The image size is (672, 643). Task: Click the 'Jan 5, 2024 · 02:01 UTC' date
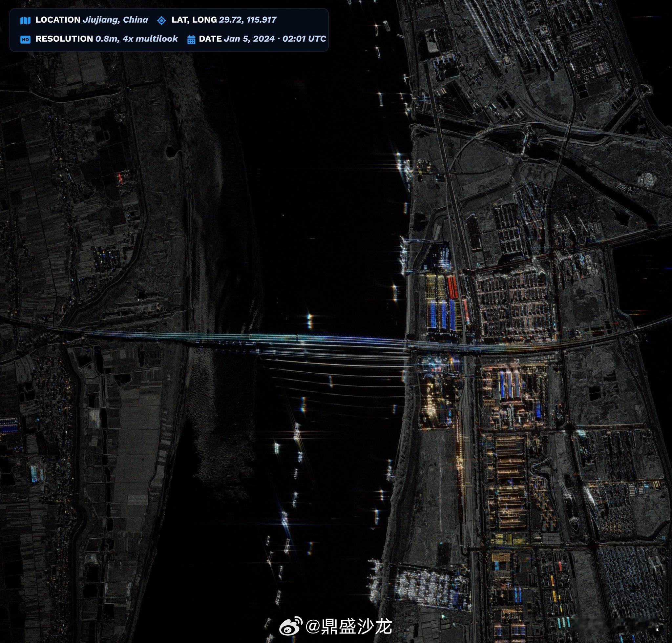pyautogui.click(x=275, y=39)
